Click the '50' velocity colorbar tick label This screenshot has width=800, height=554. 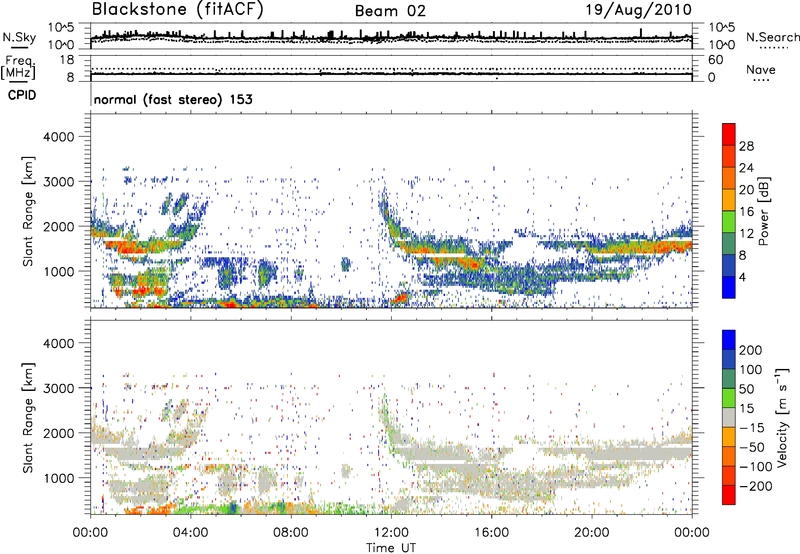[x=746, y=389]
